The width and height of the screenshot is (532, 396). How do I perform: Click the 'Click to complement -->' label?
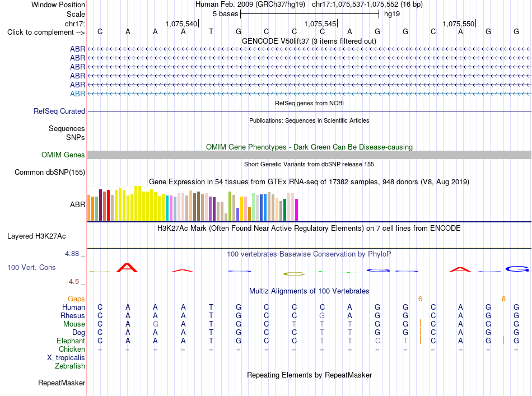click(x=46, y=32)
